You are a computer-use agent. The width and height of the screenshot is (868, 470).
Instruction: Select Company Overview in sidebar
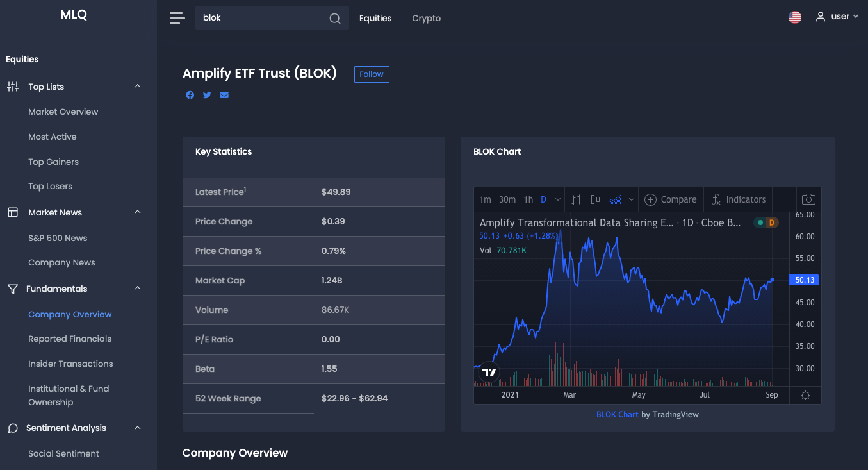(x=70, y=314)
